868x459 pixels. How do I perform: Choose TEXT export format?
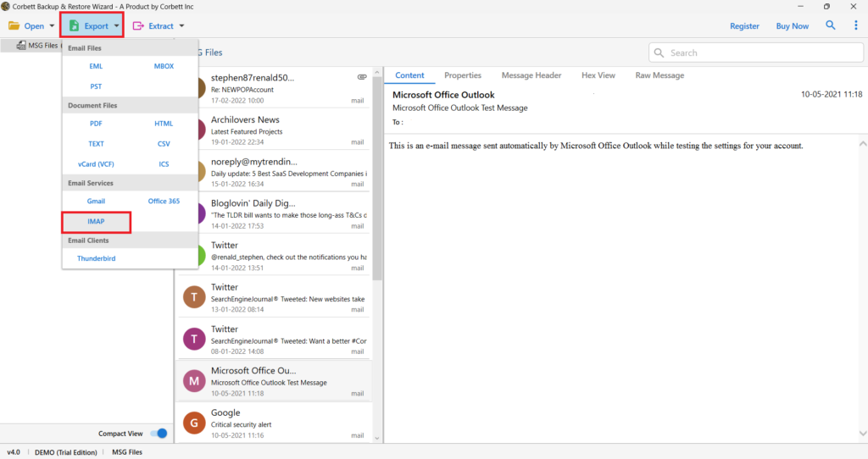pos(96,144)
